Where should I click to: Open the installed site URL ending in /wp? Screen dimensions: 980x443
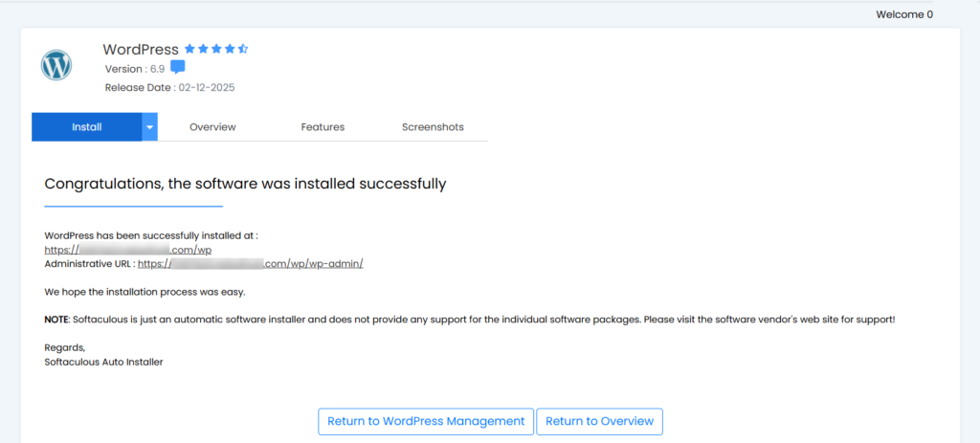coord(128,250)
